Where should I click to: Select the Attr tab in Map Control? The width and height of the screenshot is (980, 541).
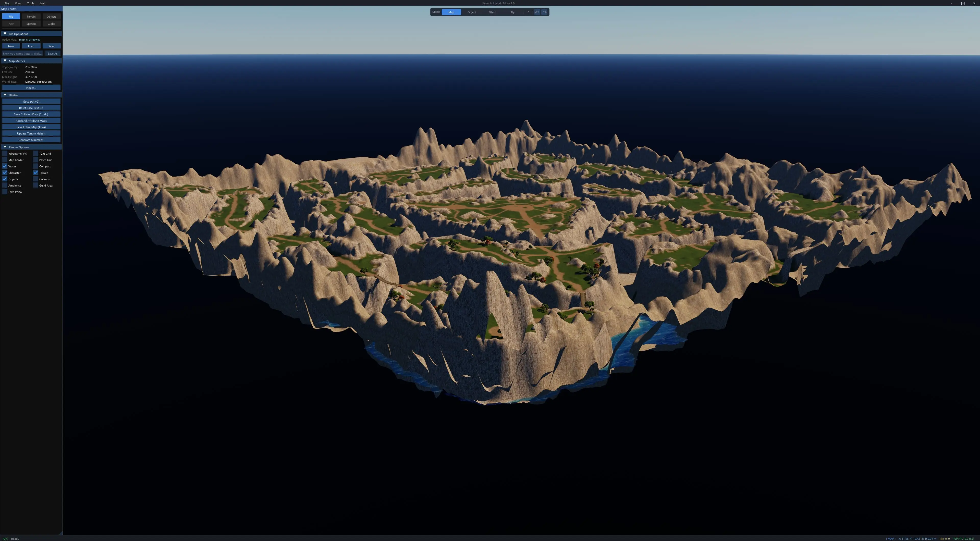[11, 23]
